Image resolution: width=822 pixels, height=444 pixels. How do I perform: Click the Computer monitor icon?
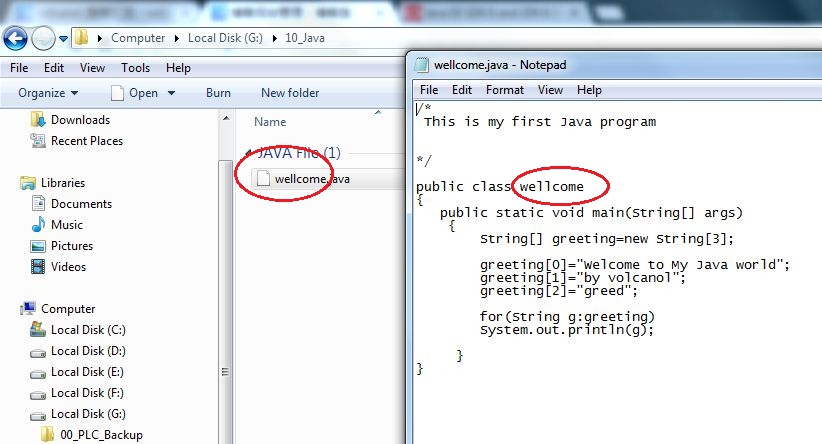[28, 308]
